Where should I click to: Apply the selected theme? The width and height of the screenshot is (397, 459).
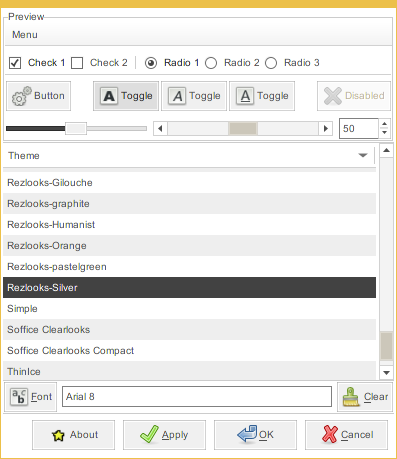[164, 435]
